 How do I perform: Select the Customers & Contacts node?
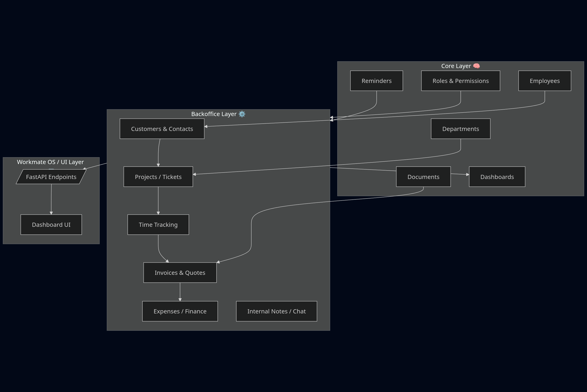(162, 128)
